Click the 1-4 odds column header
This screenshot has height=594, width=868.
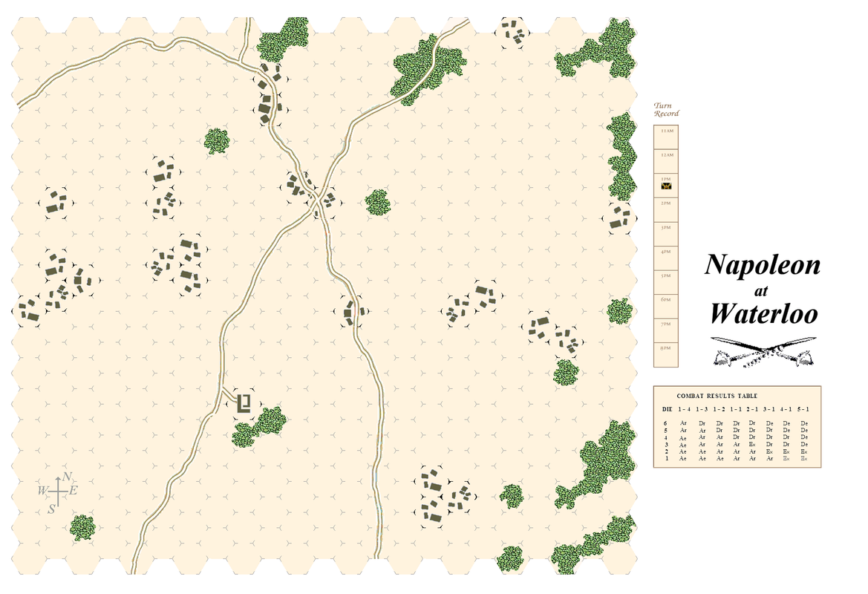pos(684,410)
